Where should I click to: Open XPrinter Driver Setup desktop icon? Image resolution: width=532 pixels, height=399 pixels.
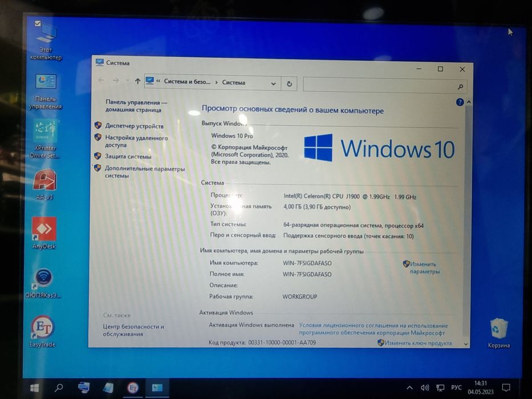(x=45, y=139)
